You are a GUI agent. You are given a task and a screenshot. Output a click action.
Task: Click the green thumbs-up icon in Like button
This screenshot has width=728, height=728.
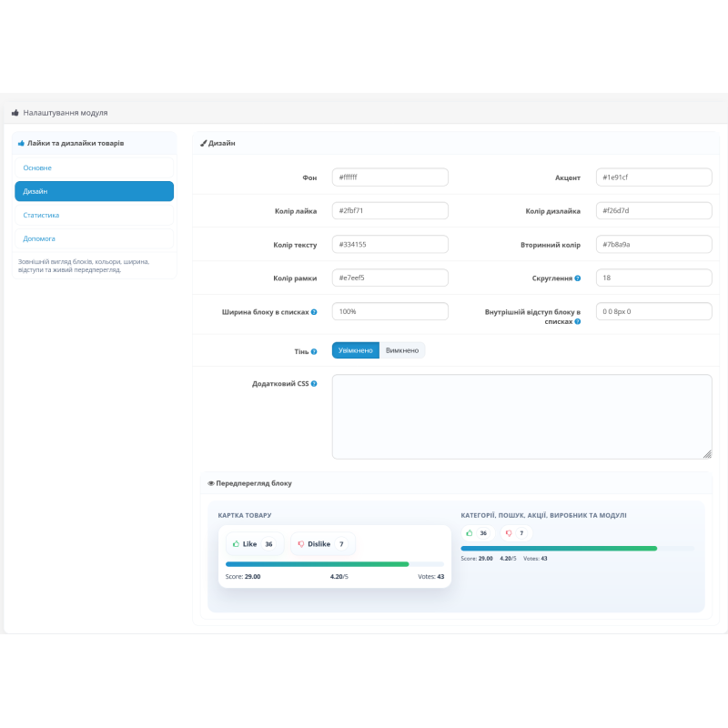pyautogui.click(x=236, y=543)
